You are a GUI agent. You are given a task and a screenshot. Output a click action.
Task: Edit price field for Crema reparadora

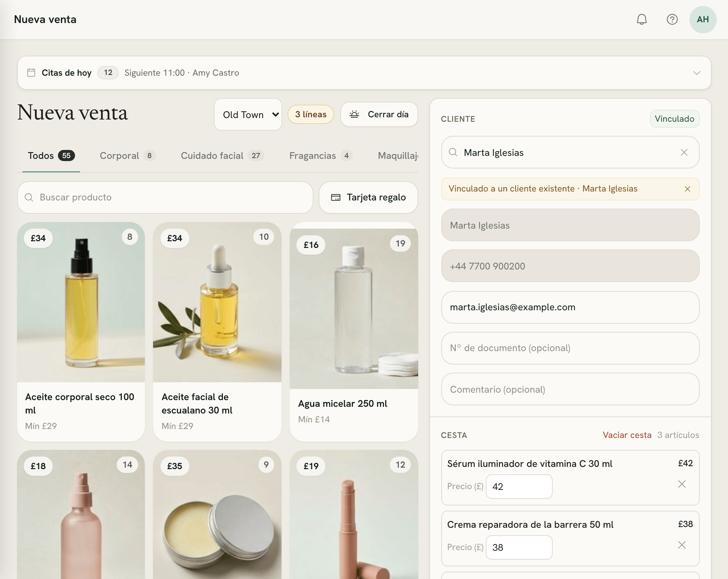click(x=519, y=547)
